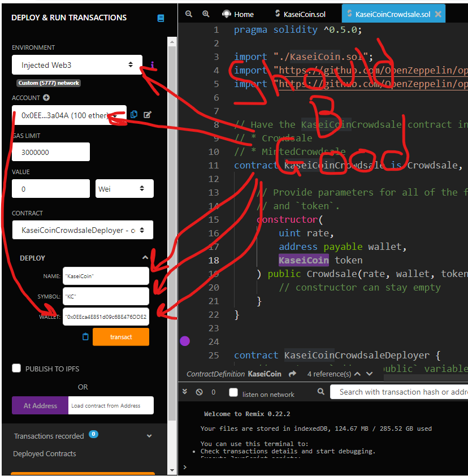Click Load contract from Address field
Image resolution: width=468 pixels, height=476 pixels.
[111, 405]
